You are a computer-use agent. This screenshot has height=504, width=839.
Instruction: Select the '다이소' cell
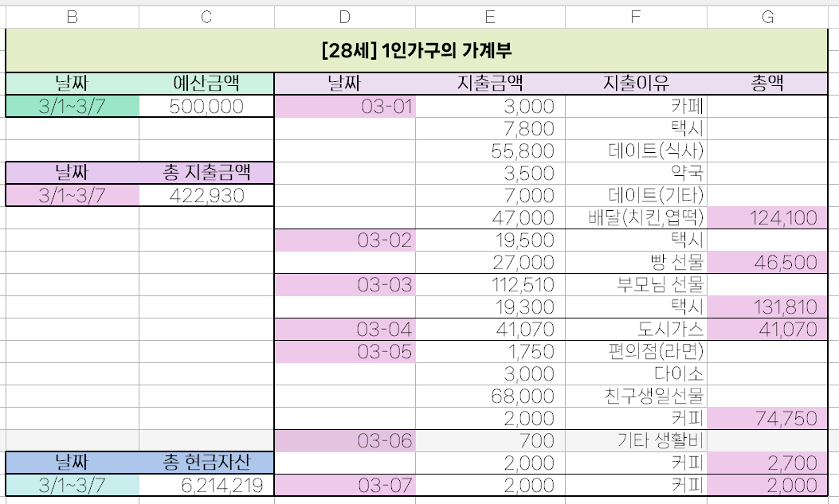[636, 373]
